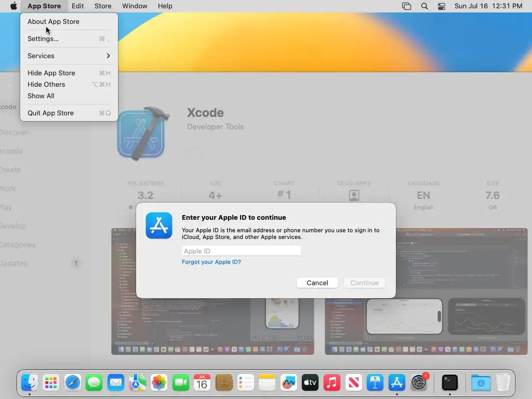Open Reminders from the Dock
The image size is (532, 399).
point(245,383)
